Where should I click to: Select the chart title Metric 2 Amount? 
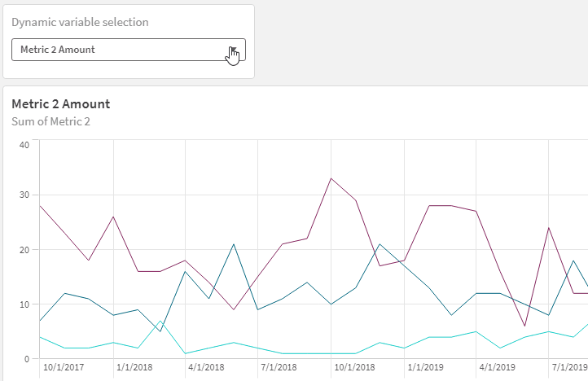tap(61, 104)
